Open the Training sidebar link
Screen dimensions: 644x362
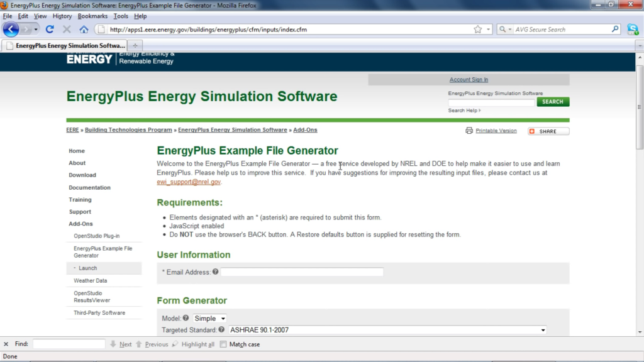(80, 199)
